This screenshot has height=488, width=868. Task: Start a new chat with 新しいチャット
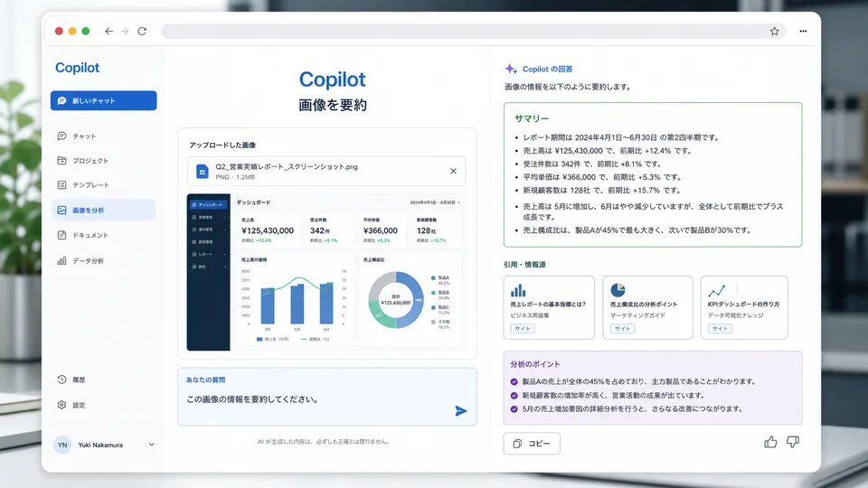[103, 100]
